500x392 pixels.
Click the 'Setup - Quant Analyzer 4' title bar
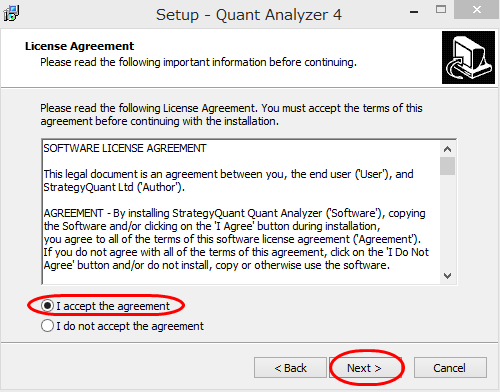(x=249, y=15)
